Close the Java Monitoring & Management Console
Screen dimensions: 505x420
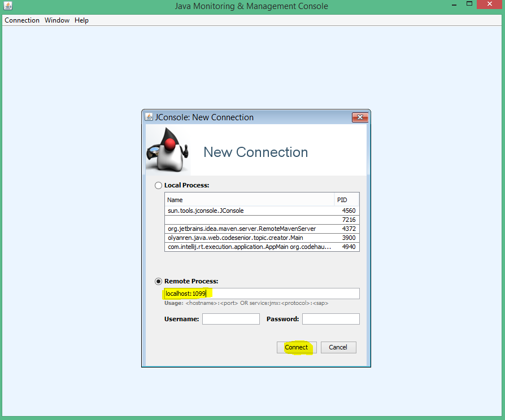point(490,4)
